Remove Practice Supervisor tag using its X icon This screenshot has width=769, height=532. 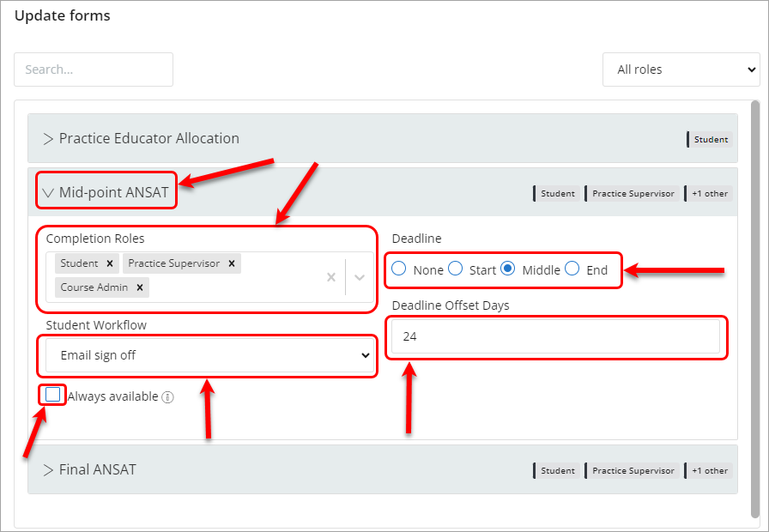pyautogui.click(x=231, y=263)
